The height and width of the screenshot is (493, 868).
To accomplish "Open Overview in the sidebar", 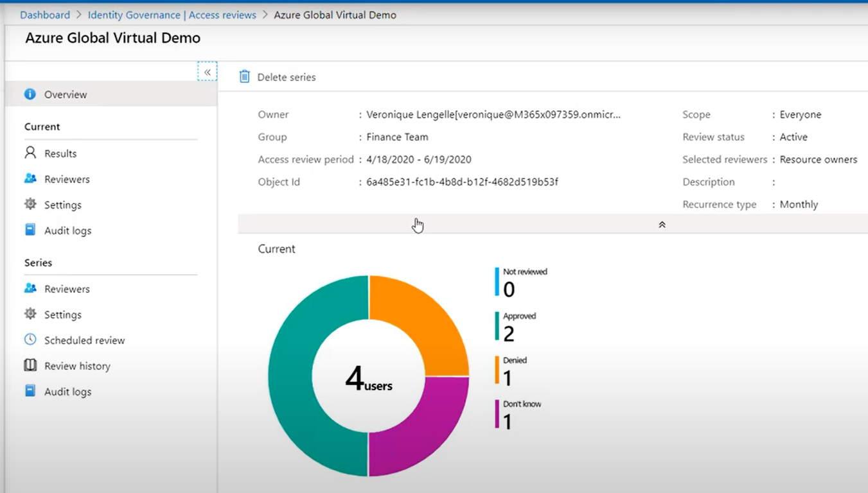I will tap(111, 94).
